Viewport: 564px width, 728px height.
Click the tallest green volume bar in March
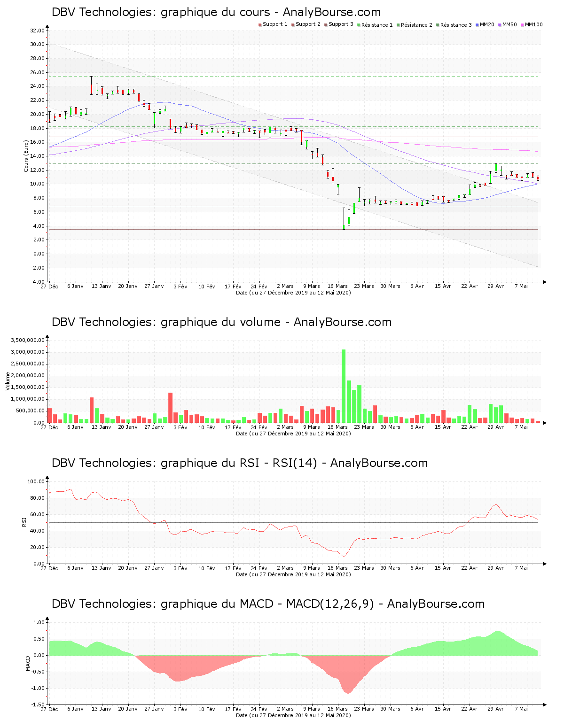[344, 386]
